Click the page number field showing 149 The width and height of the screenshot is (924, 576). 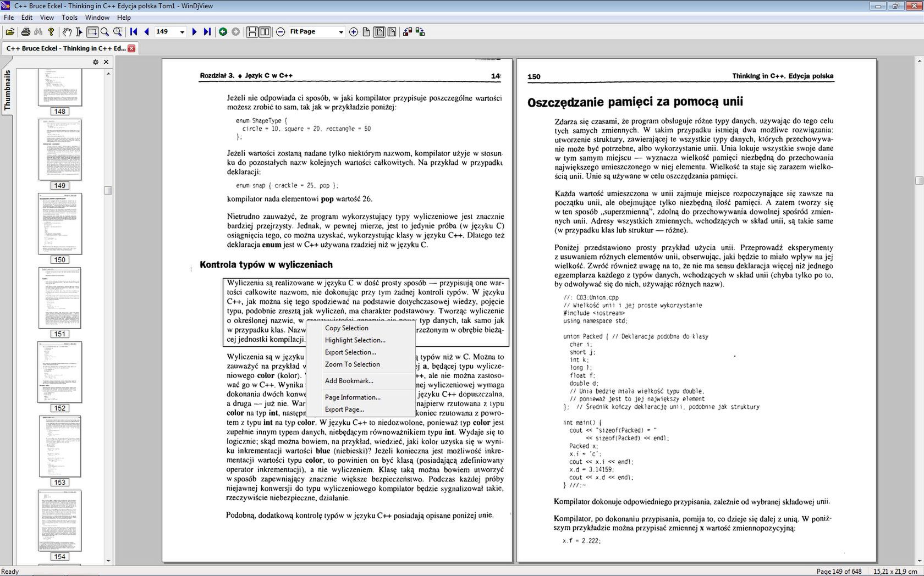[x=166, y=32]
